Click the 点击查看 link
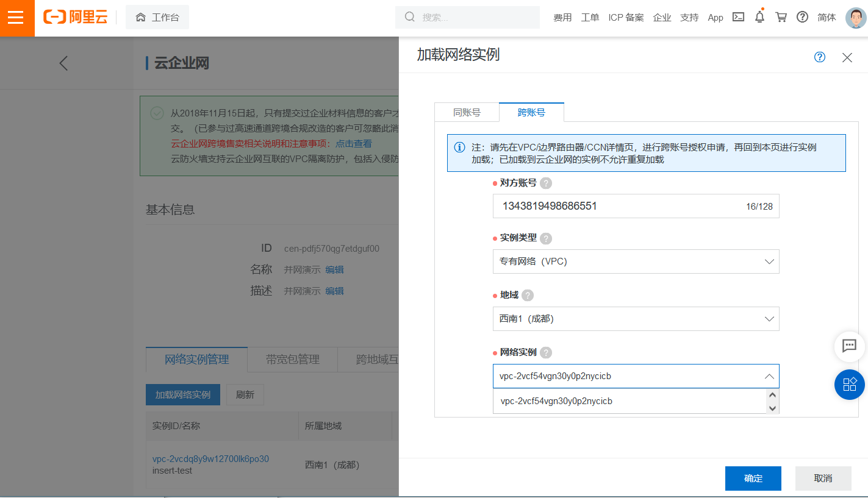The image size is (868, 498). (353, 144)
